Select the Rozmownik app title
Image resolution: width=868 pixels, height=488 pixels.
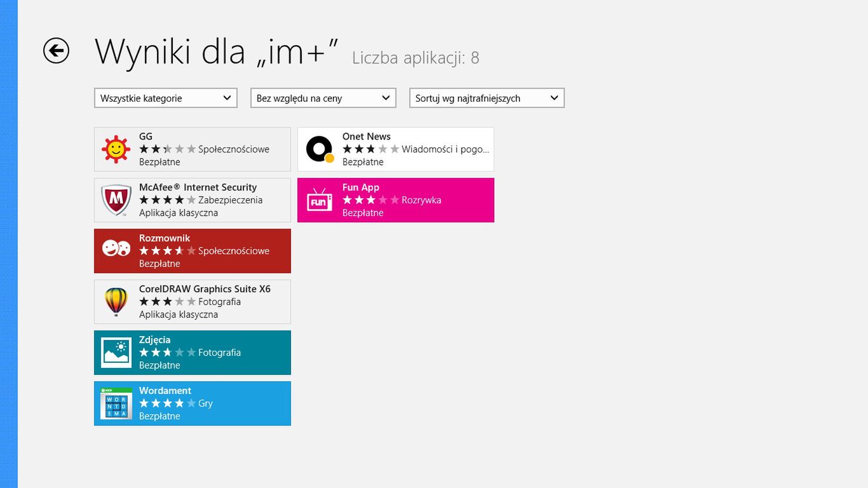(x=165, y=238)
